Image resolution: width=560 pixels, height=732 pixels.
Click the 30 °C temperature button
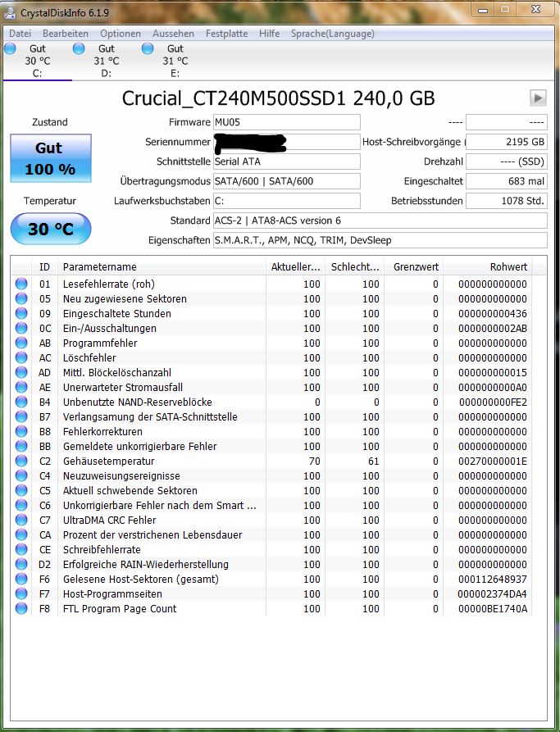pos(51,229)
